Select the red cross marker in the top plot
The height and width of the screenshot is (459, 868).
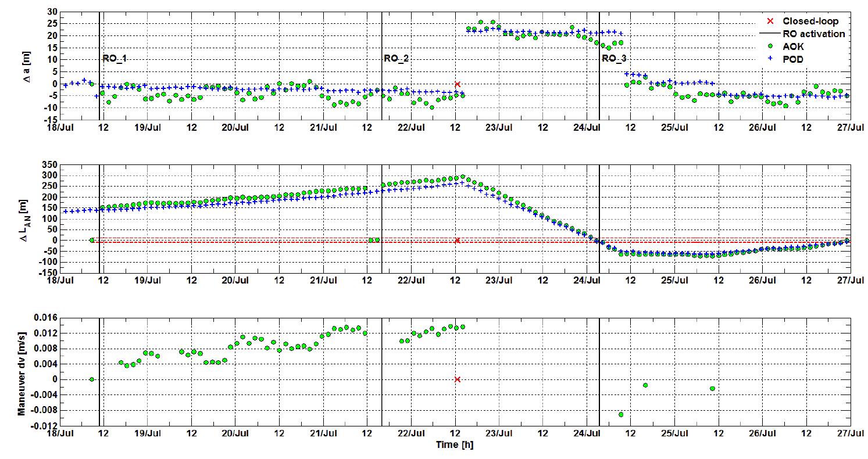458,84
